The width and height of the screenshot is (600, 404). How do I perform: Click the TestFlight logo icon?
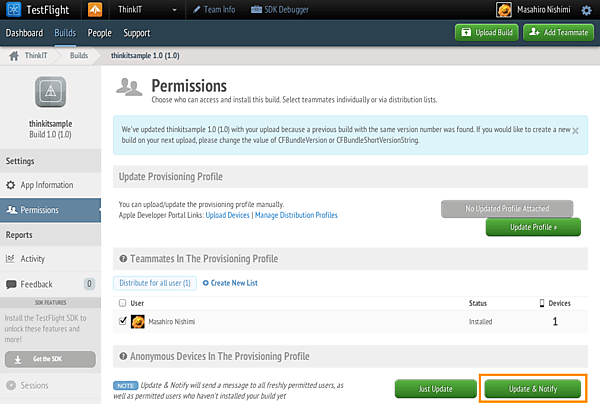[13, 10]
